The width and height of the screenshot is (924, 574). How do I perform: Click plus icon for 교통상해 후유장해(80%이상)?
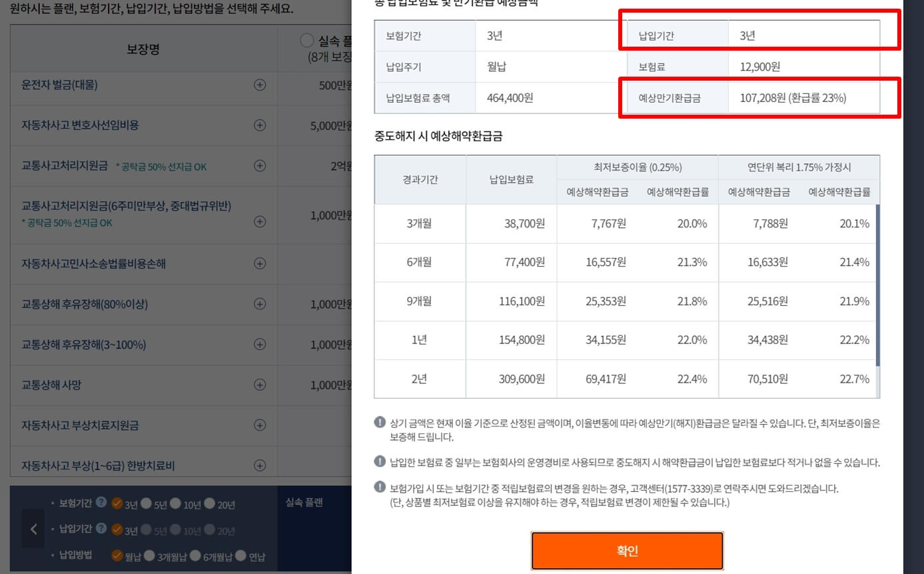click(x=260, y=304)
